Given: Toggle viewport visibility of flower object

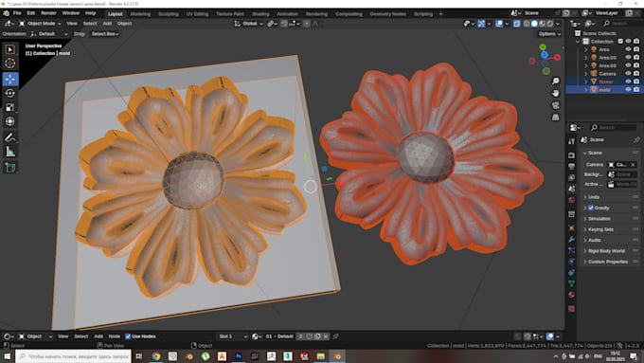Looking at the screenshot, I should click(628, 82).
